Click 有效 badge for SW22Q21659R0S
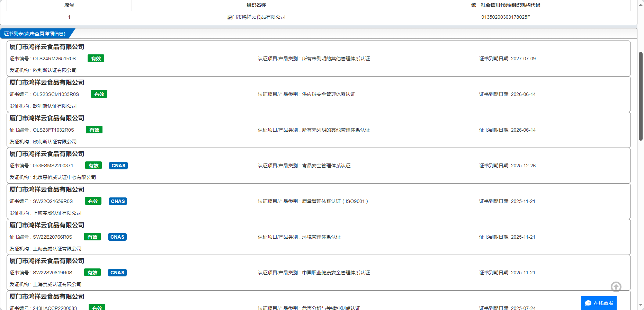Image resolution: width=644 pixels, height=310 pixels. (93, 201)
